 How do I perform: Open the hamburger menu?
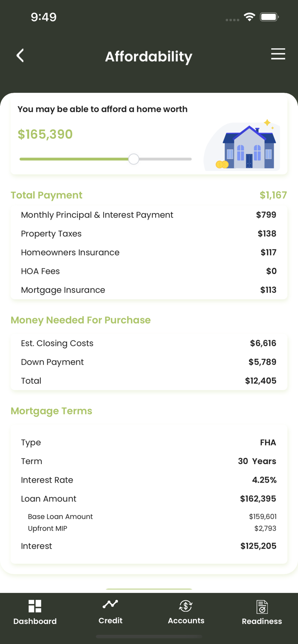[x=278, y=54]
